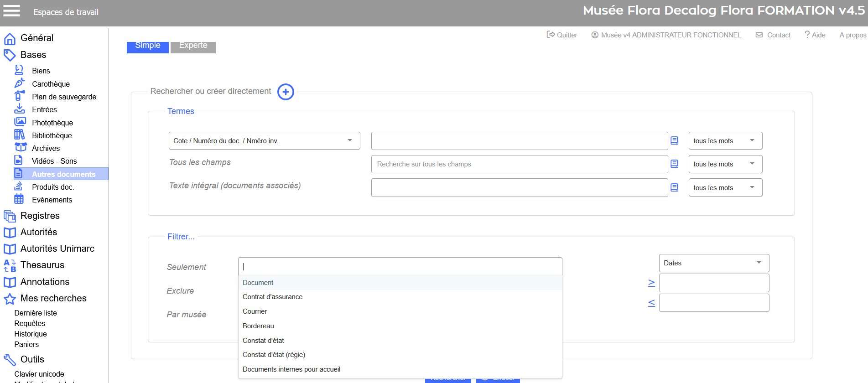The width and height of the screenshot is (868, 383).
Task: Click the plus icon to create directly
Action: (286, 92)
